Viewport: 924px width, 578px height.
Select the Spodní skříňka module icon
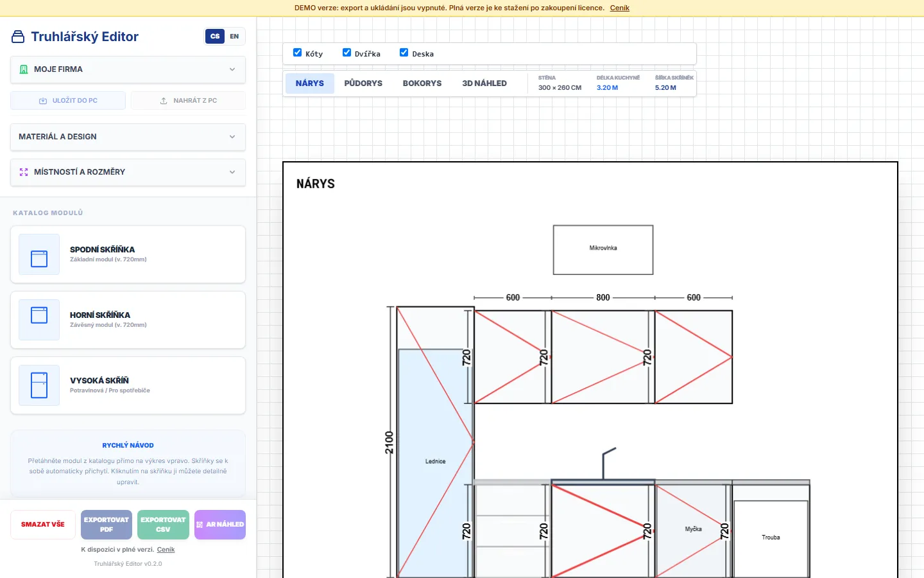[x=39, y=254]
